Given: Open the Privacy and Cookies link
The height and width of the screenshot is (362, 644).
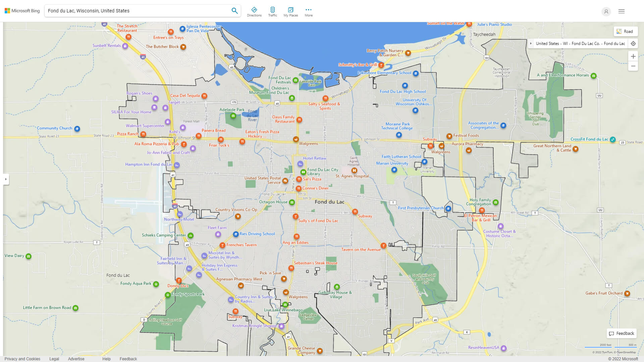Looking at the screenshot, I should (22, 359).
